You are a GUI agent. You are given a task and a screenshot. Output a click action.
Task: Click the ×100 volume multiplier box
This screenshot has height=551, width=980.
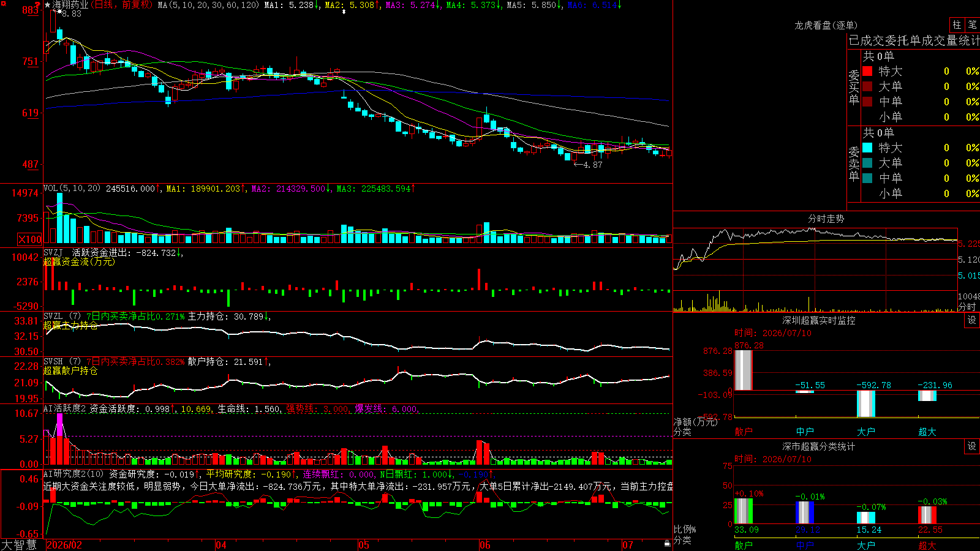click(x=30, y=239)
